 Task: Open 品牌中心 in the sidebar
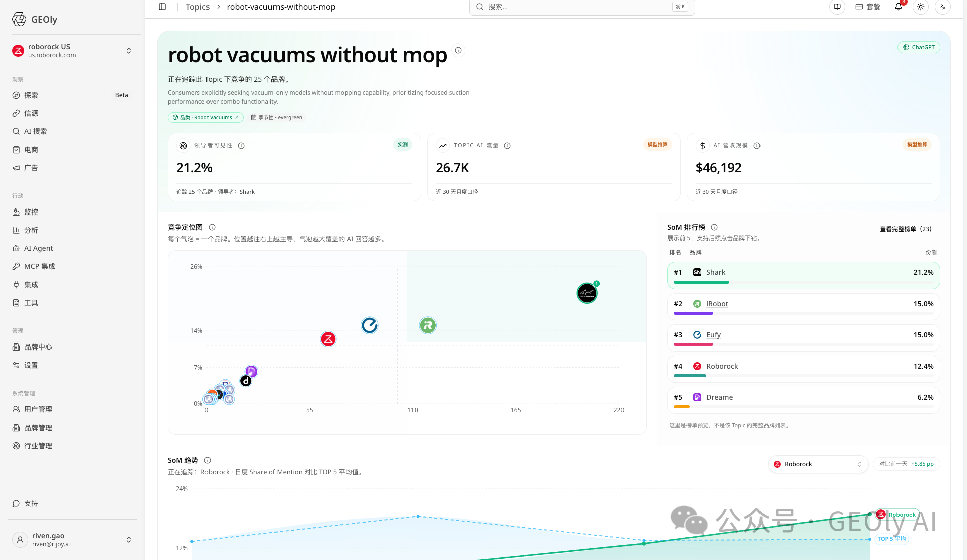(x=73, y=347)
